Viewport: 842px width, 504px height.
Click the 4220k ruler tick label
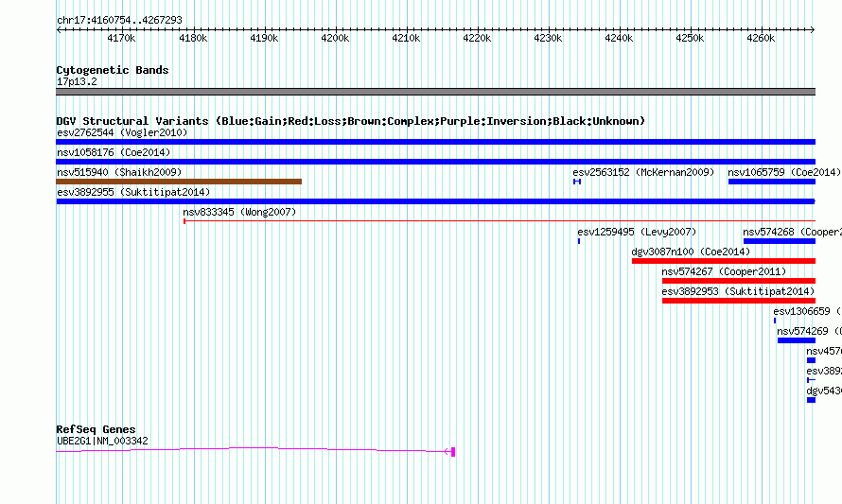click(x=477, y=39)
